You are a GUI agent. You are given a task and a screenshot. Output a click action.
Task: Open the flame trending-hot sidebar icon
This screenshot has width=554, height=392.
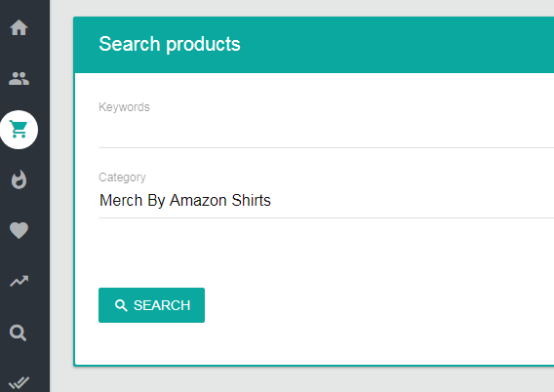point(19,179)
